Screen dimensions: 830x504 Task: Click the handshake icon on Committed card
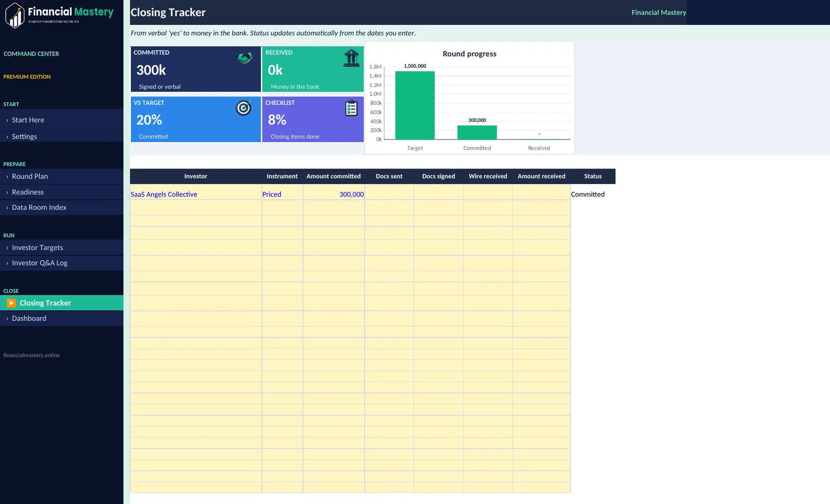pos(244,58)
